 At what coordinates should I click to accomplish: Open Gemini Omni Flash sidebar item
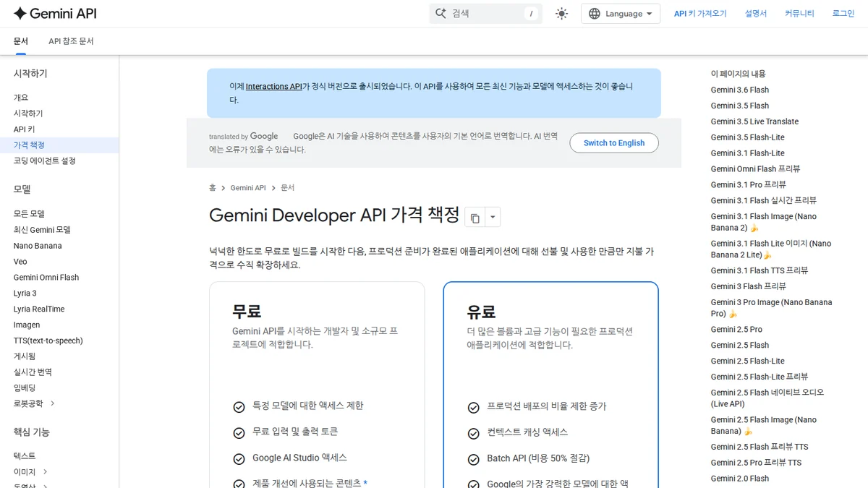pyautogui.click(x=46, y=278)
